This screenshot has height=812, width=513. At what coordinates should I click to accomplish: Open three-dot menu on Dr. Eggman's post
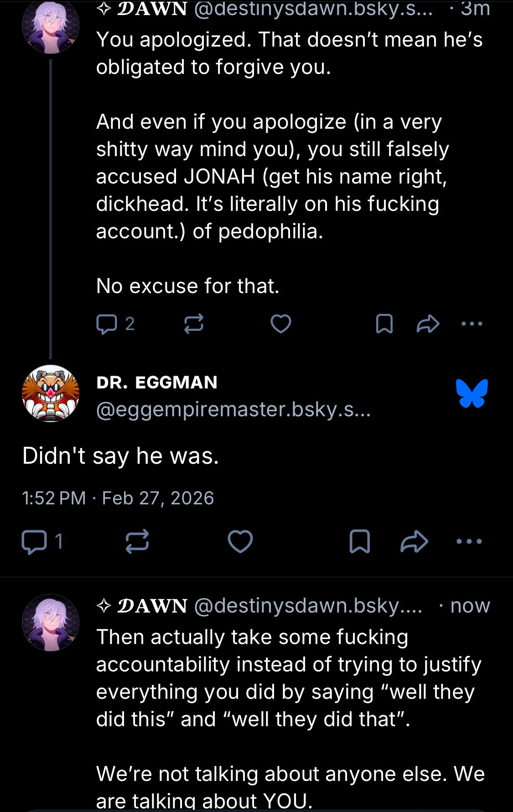[x=469, y=542]
